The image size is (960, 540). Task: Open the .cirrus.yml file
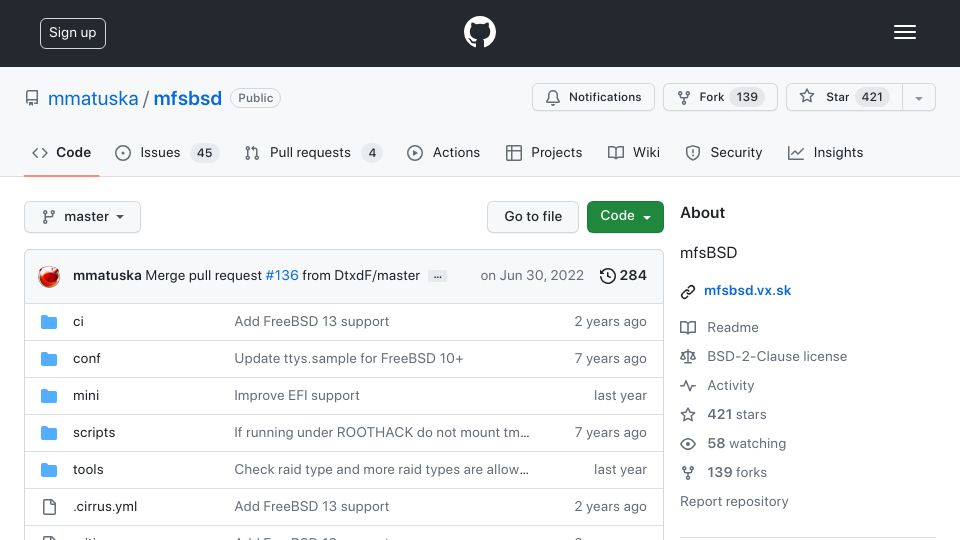coord(105,507)
